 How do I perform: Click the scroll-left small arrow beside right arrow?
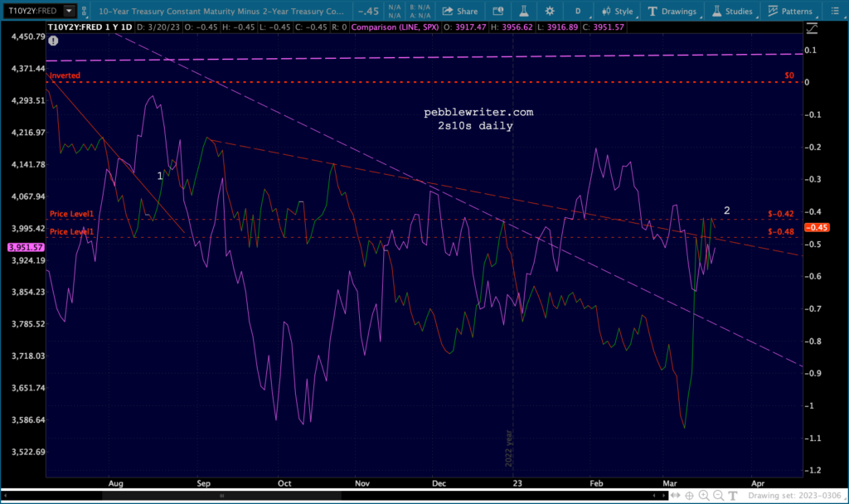click(x=655, y=496)
